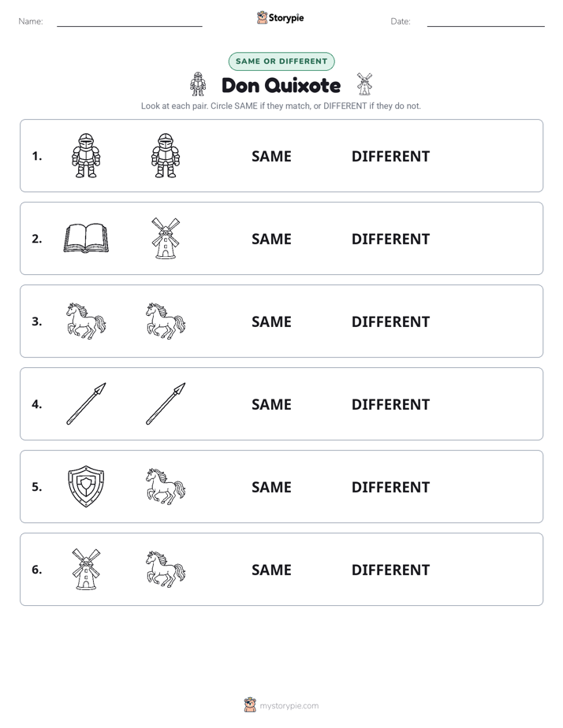563x728 pixels.
Task: Choose SAME for row 3
Action: click(271, 321)
